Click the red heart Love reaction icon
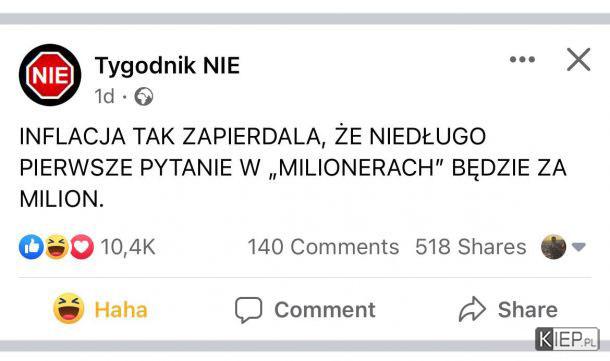 pos(82,247)
